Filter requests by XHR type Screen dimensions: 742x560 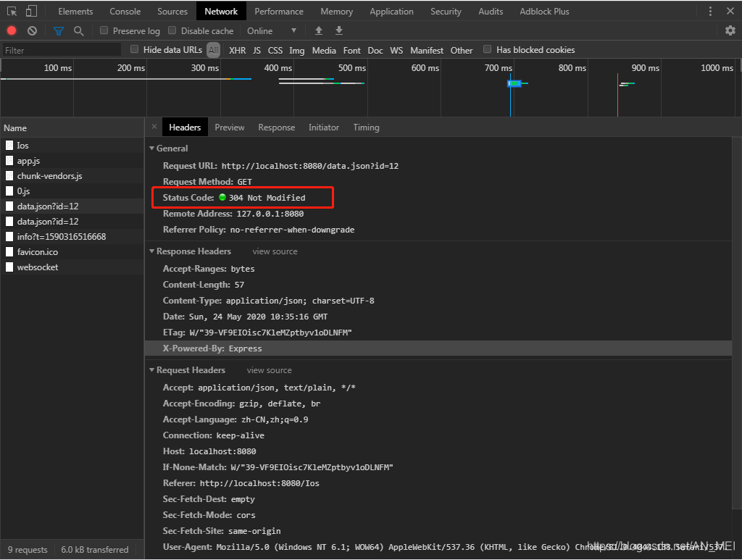[237, 50]
